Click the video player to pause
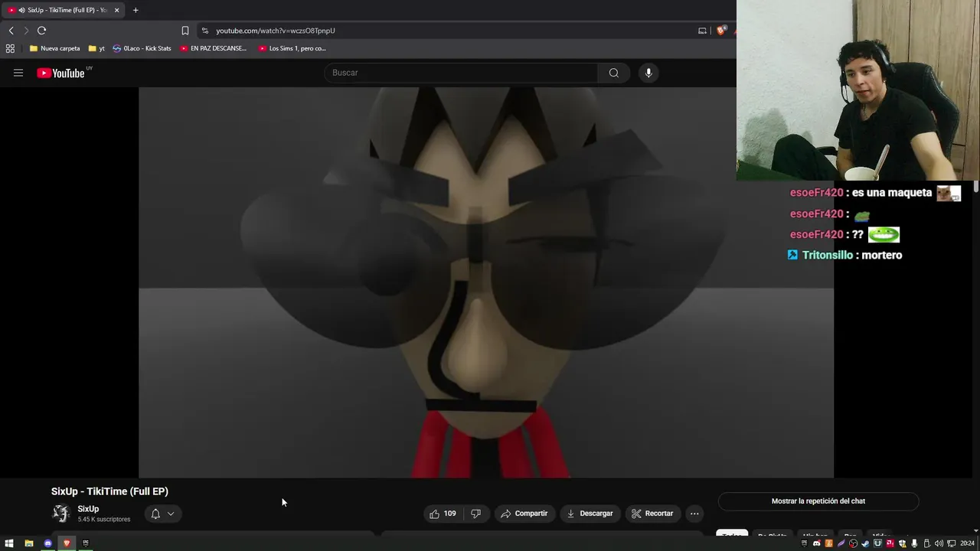This screenshot has height=551, width=980. coord(486,282)
